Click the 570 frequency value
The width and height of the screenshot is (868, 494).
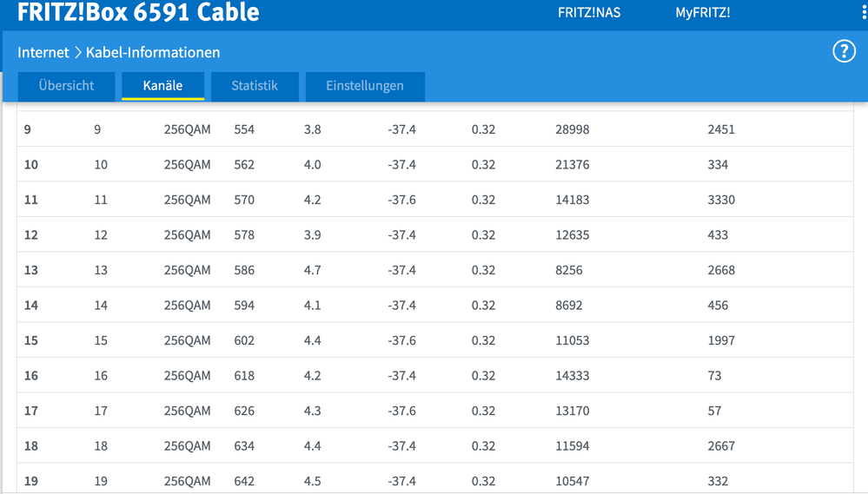pos(244,200)
